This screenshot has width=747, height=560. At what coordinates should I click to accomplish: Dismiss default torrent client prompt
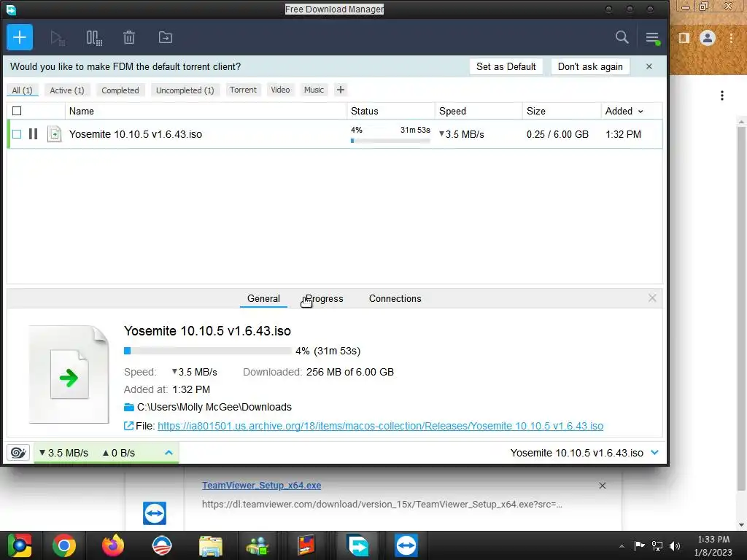(649, 66)
